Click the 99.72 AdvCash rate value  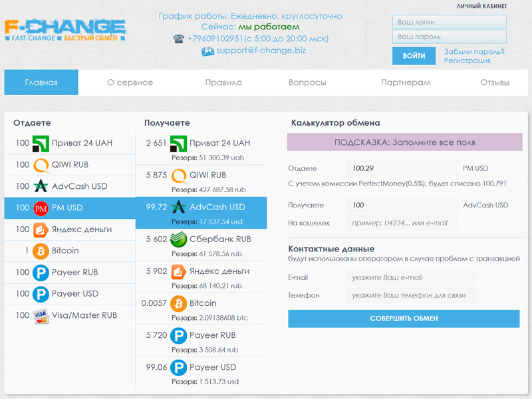[156, 207]
